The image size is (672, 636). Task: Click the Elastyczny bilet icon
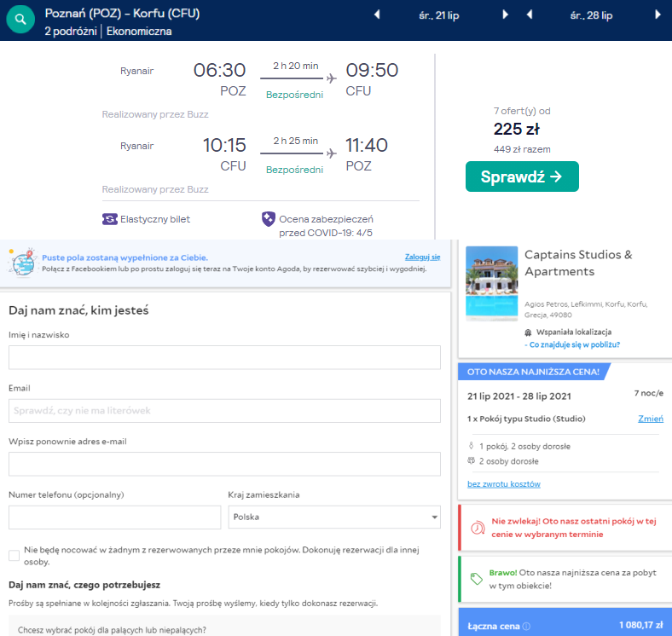tap(110, 219)
